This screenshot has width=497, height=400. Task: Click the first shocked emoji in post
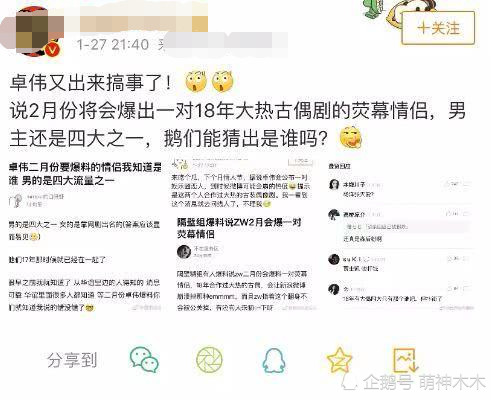point(196,81)
